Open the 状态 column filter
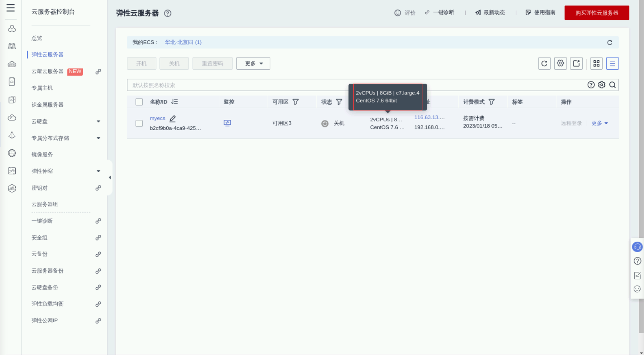Image resolution: width=644 pixels, height=355 pixels. coord(339,102)
